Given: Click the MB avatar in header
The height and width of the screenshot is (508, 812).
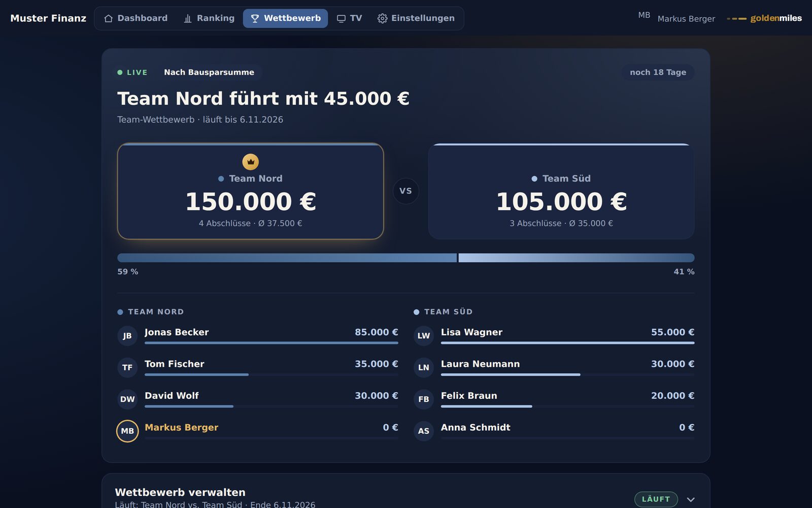Looking at the screenshot, I should (644, 15).
